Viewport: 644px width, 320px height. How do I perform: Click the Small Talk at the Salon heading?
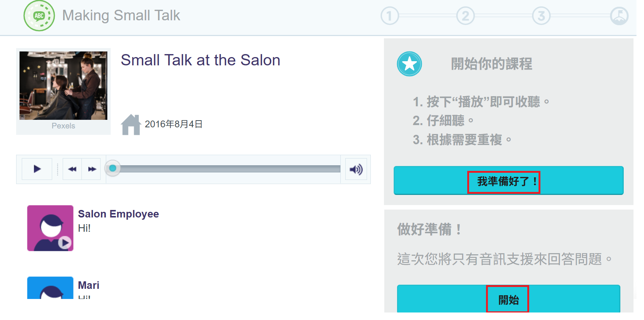coord(200,60)
